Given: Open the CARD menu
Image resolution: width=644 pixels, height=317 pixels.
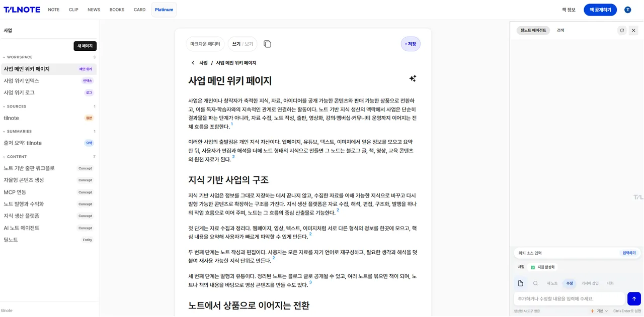Looking at the screenshot, I should [140, 10].
